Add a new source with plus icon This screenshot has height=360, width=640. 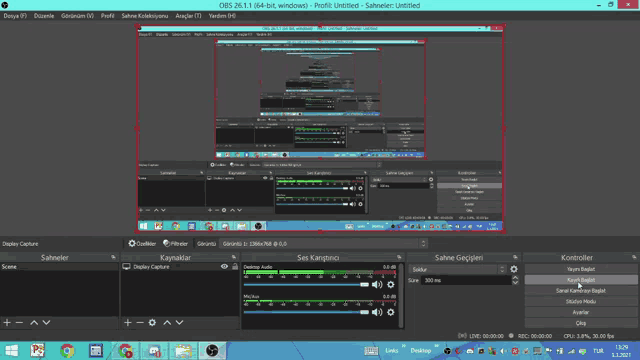click(128, 322)
